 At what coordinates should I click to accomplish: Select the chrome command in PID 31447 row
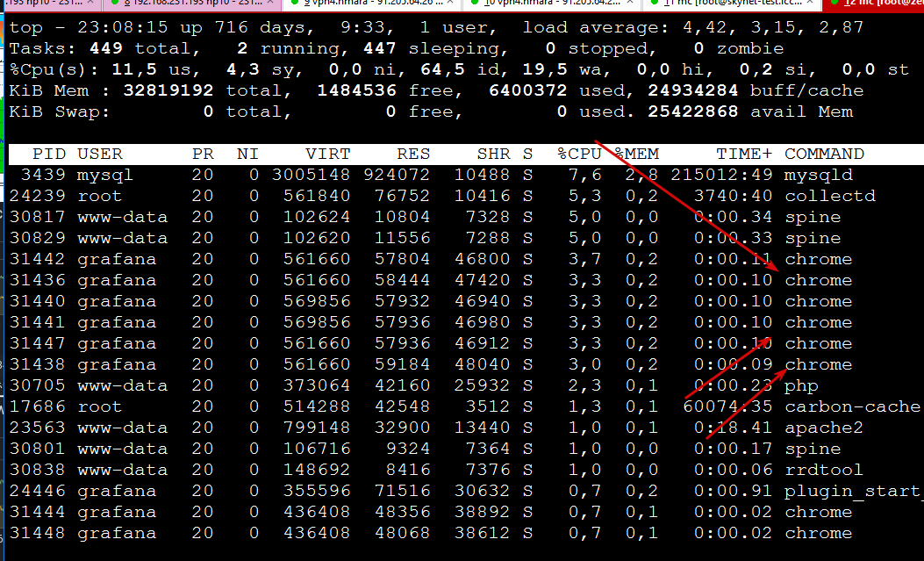(819, 344)
